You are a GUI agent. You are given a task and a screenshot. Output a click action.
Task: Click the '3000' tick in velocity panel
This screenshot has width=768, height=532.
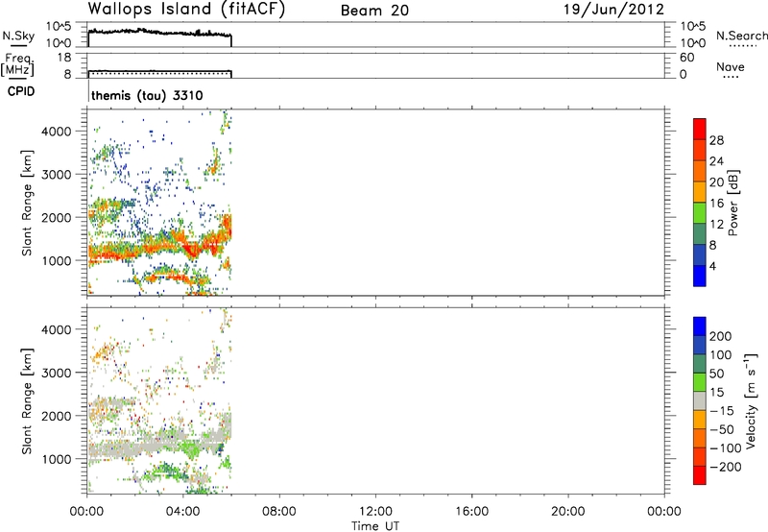click(x=57, y=373)
